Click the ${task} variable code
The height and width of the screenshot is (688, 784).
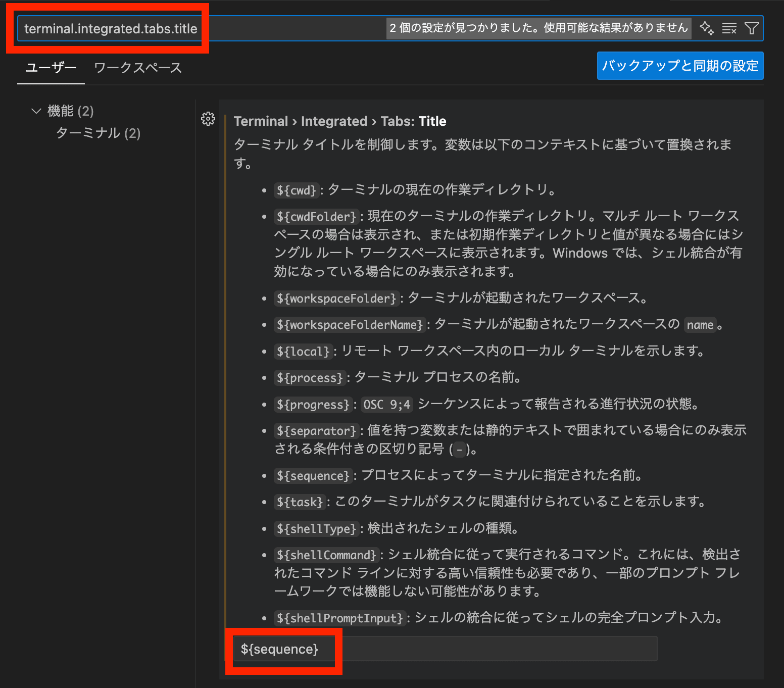pyautogui.click(x=300, y=502)
